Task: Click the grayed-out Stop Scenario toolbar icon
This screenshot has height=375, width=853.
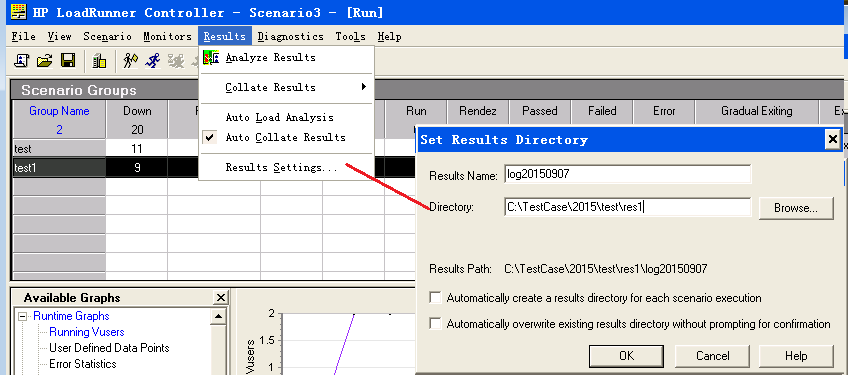Action: pos(176,60)
